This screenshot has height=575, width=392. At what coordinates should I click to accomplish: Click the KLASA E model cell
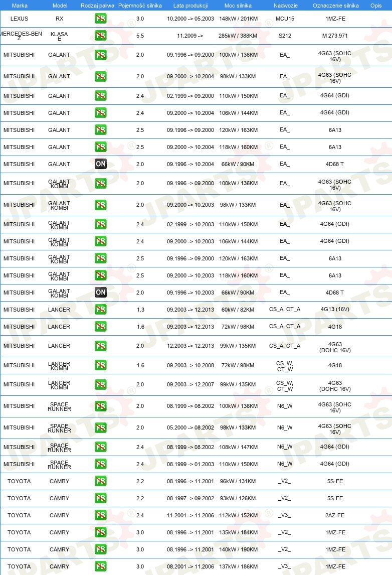(59, 36)
